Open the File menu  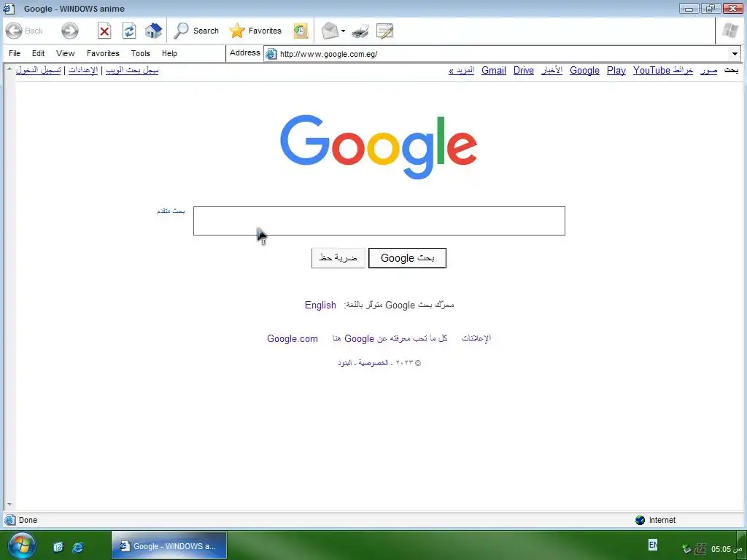[15, 53]
